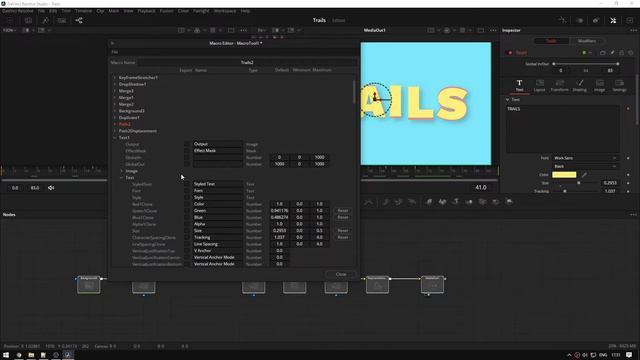Click the color eyedropper icon in Inspector
Screen dimensions: 640x360
click(584, 175)
